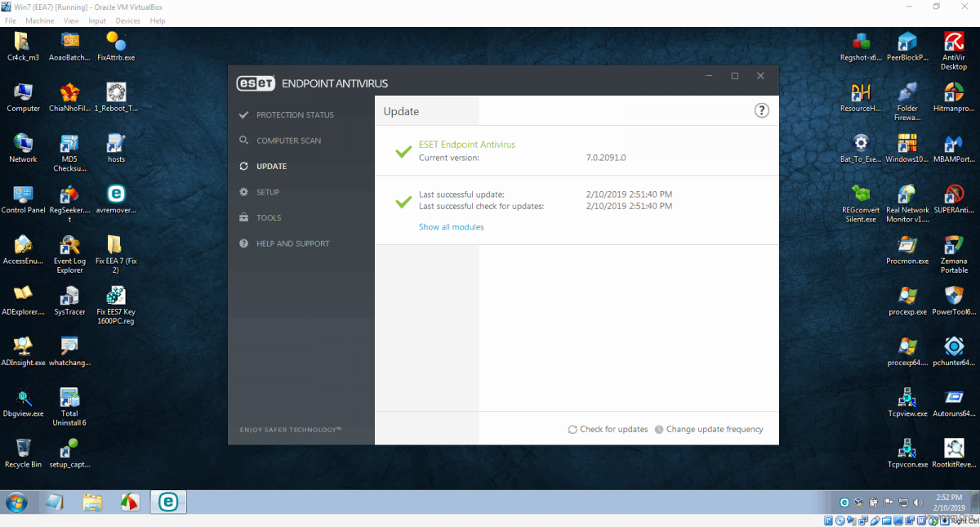Image resolution: width=980 pixels, height=527 pixels.
Task: Open VirtualBox Devices menu
Action: (127, 20)
